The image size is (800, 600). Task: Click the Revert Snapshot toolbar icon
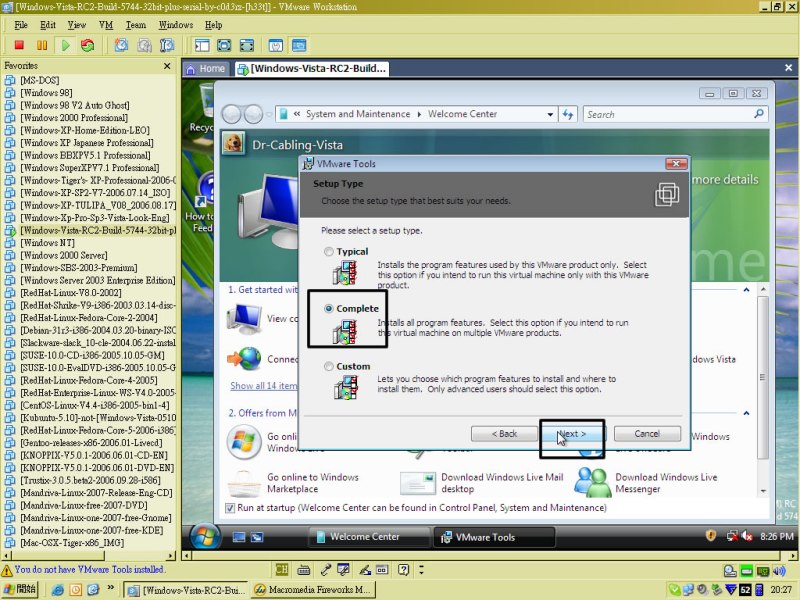pyautogui.click(x=145, y=45)
